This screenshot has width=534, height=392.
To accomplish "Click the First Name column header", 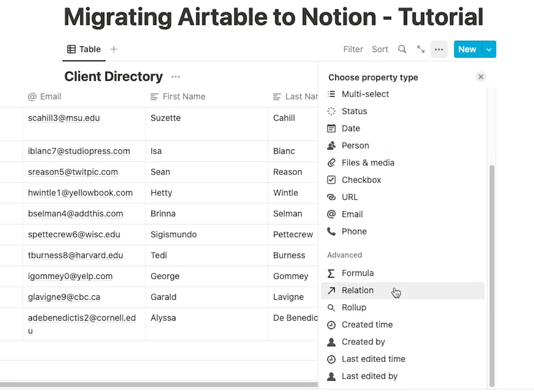I will [206, 97].
